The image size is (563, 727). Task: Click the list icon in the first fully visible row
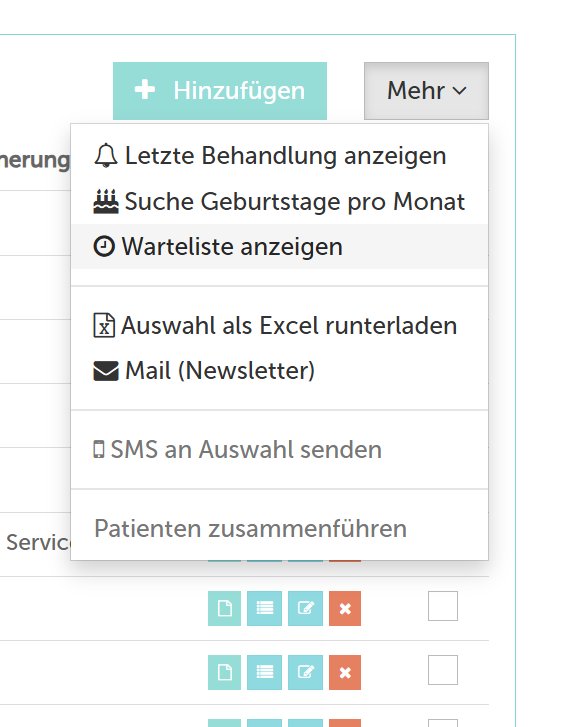(x=264, y=608)
